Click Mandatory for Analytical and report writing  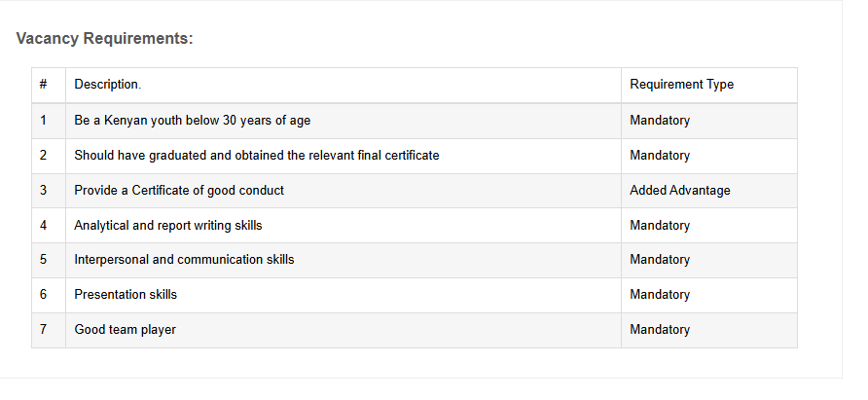tap(660, 226)
